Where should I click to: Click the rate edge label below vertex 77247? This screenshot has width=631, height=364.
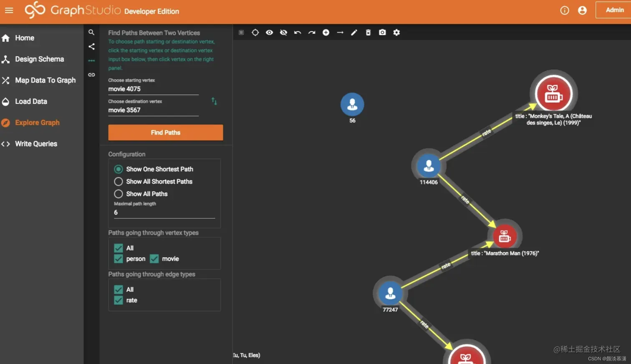(424, 324)
